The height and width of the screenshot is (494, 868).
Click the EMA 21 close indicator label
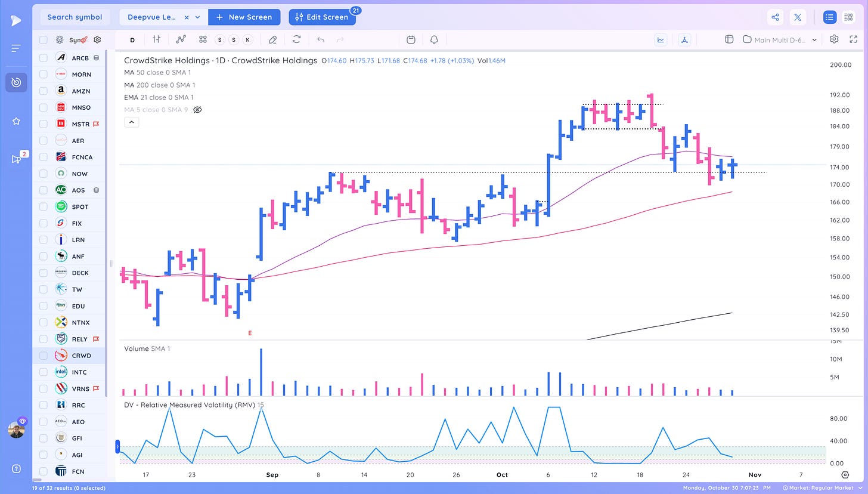tap(159, 97)
